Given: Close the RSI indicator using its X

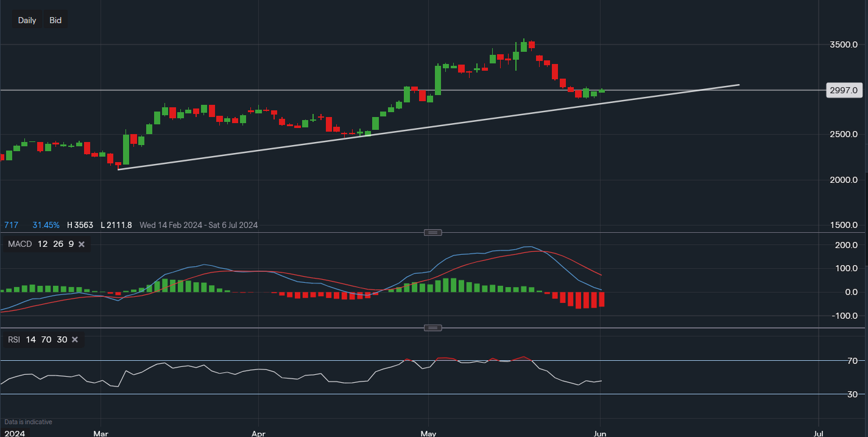Looking at the screenshot, I should click(75, 339).
